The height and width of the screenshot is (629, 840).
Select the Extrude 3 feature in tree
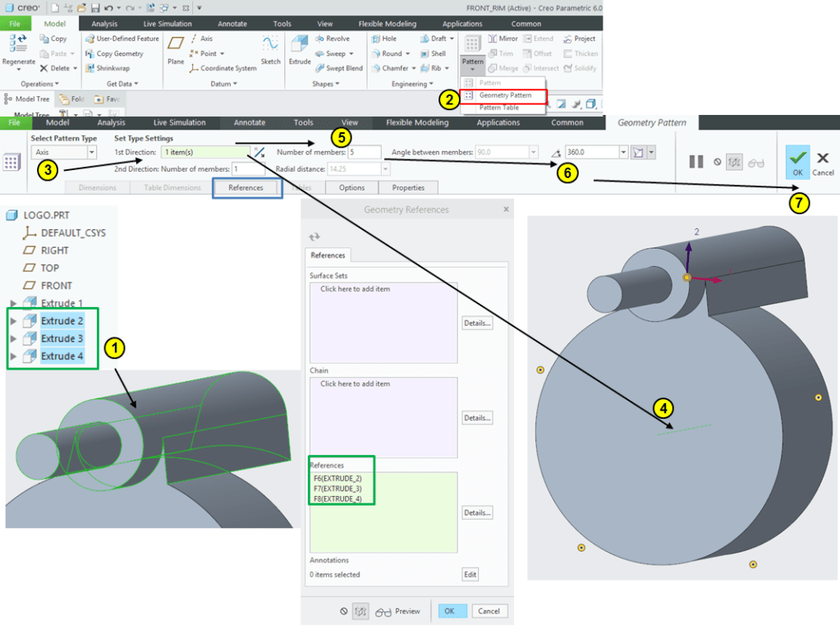[x=62, y=338]
